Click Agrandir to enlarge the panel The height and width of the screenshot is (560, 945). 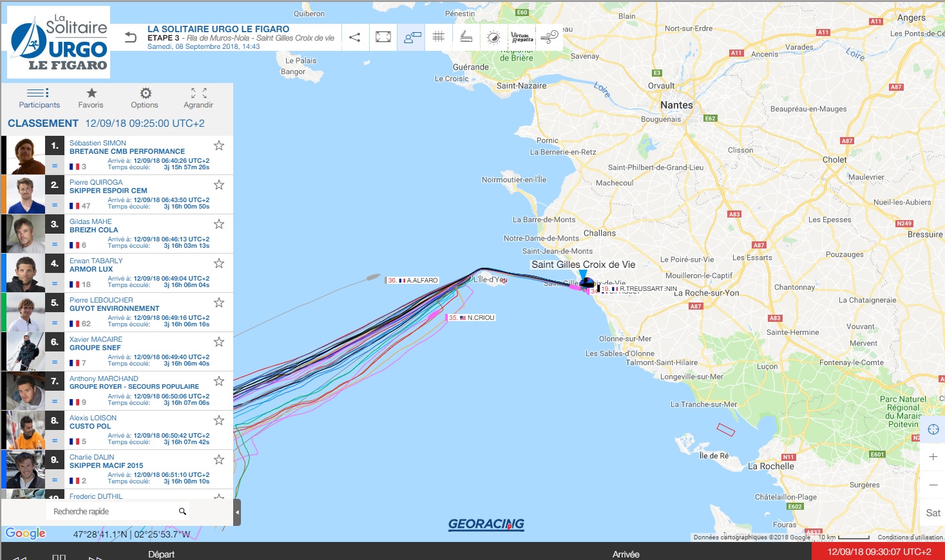(x=198, y=98)
